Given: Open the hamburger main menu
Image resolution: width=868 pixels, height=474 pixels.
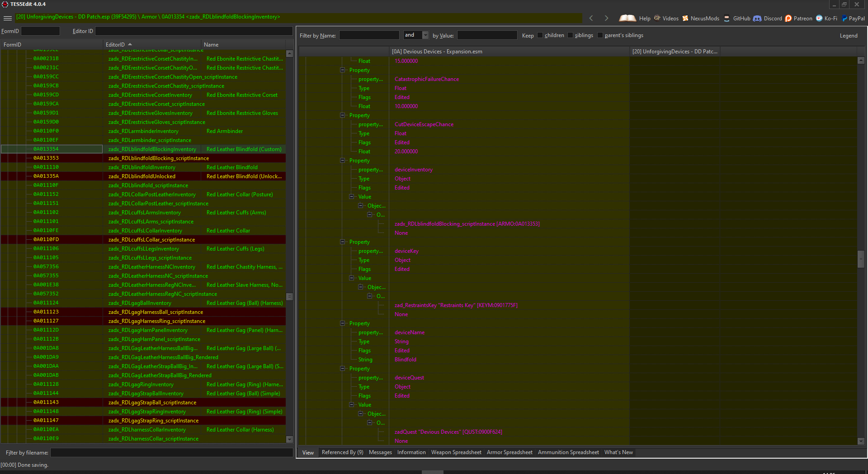Looking at the screenshot, I should tap(7, 18).
